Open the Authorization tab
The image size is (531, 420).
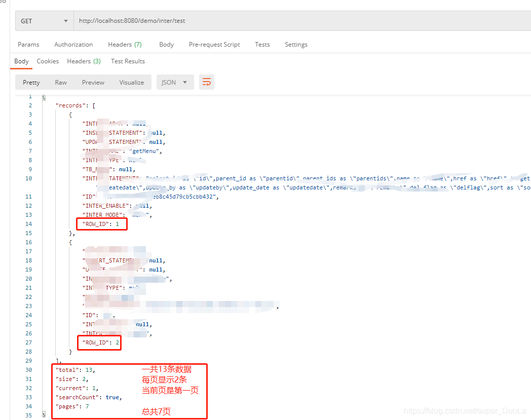coord(73,45)
